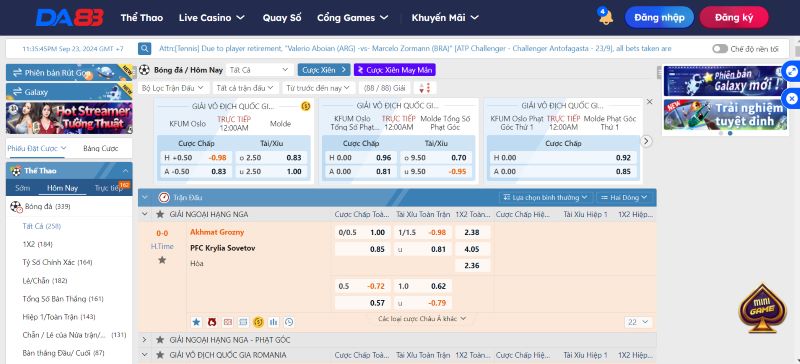Open the Hai Dòng view dropdown

coord(624,197)
